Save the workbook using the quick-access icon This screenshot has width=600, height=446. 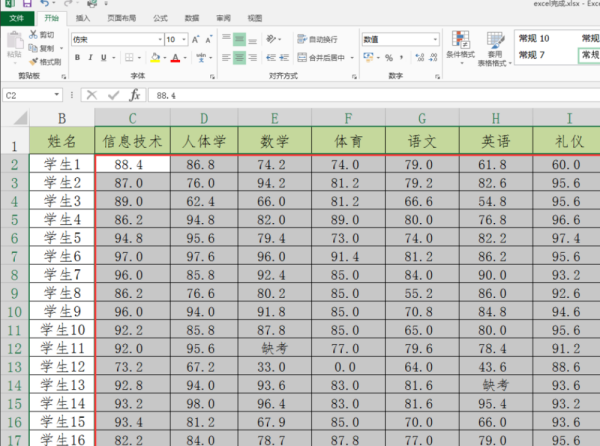(27, 5)
